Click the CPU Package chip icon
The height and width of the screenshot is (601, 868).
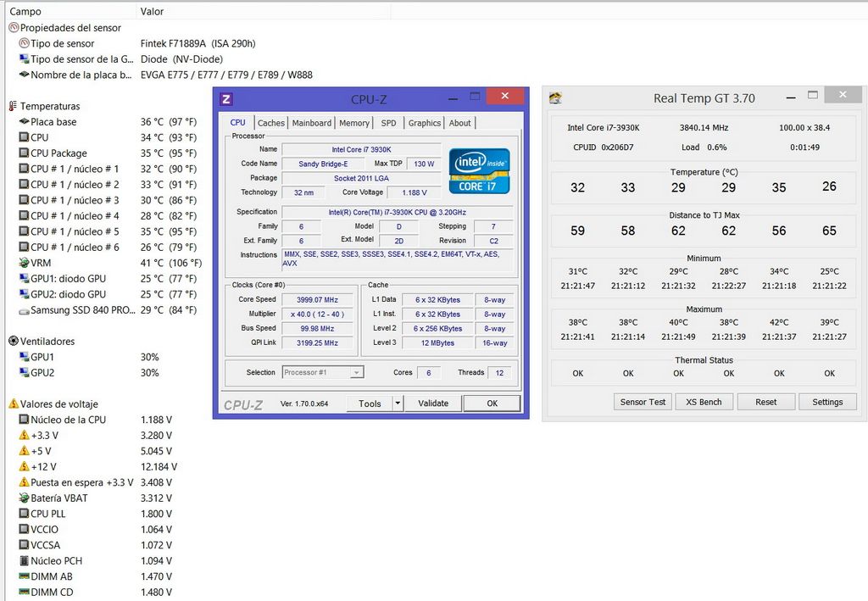[x=25, y=153]
